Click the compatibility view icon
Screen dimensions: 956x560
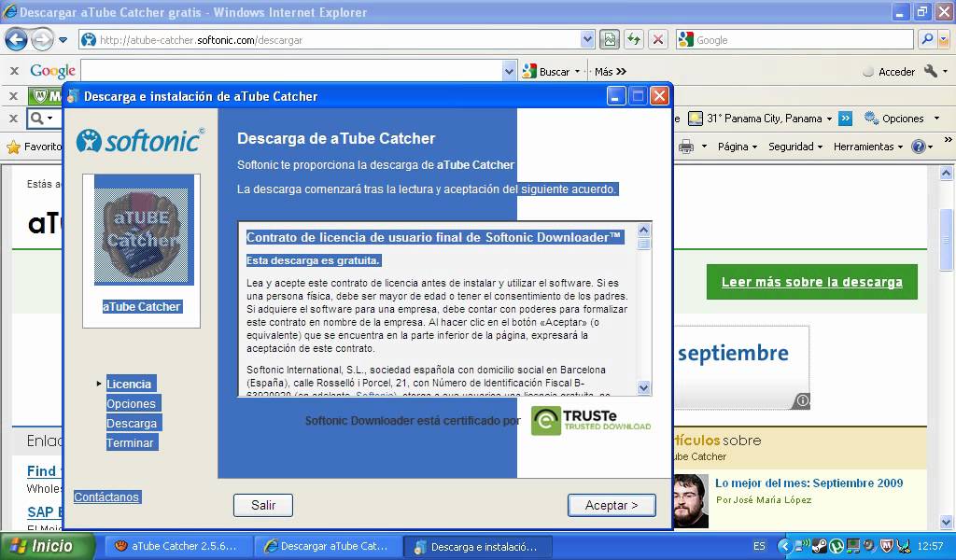click(x=609, y=39)
